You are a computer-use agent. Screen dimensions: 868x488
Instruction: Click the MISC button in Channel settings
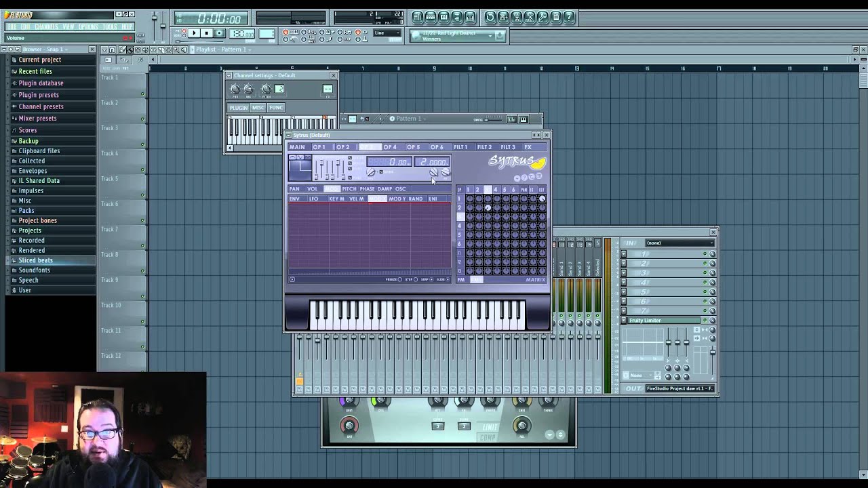click(258, 108)
